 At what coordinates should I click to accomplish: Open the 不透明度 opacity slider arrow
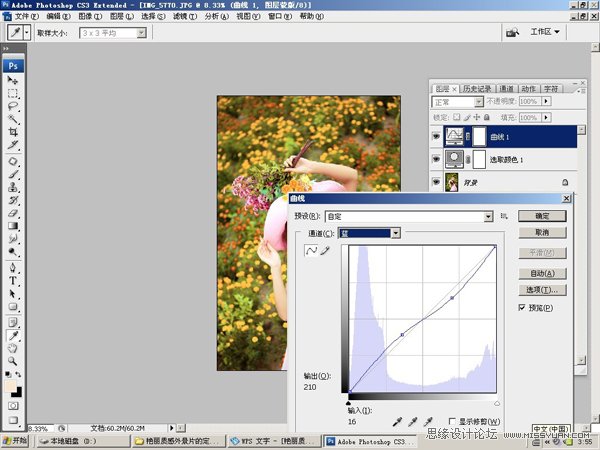547,101
